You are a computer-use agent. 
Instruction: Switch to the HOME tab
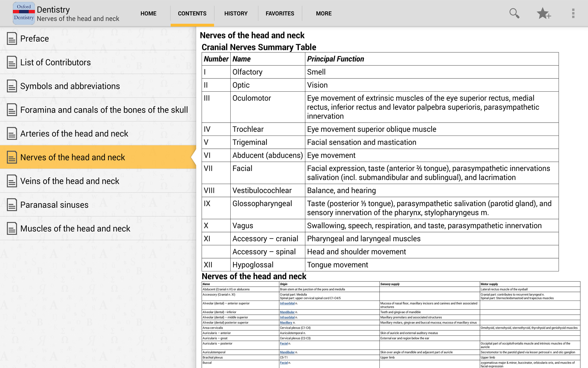[x=148, y=13]
